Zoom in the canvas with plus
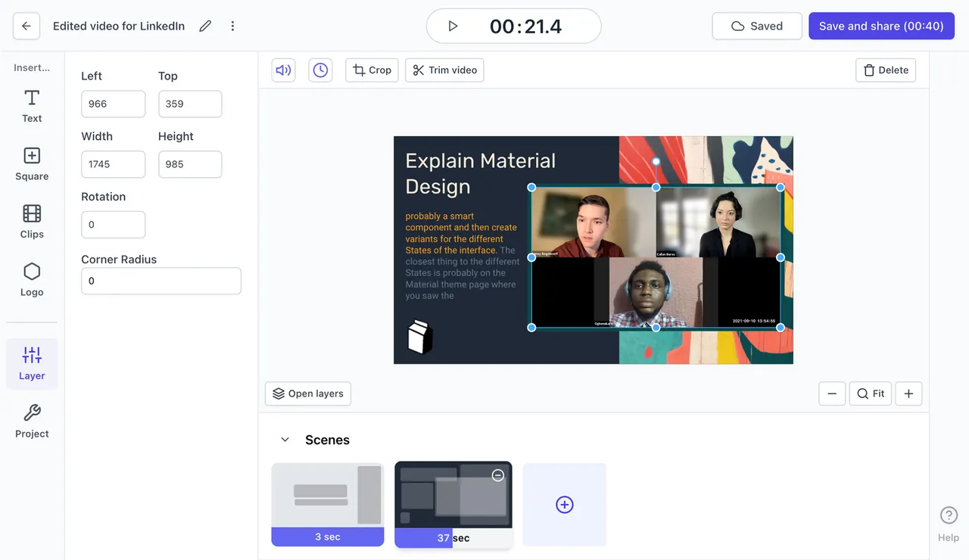The image size is (969, 560). click(x=908, y=394)
